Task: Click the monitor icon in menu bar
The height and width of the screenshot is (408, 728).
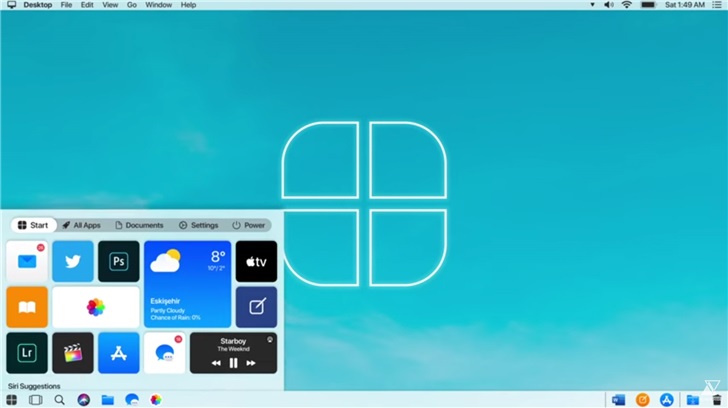Action: (x=12, y=5)
